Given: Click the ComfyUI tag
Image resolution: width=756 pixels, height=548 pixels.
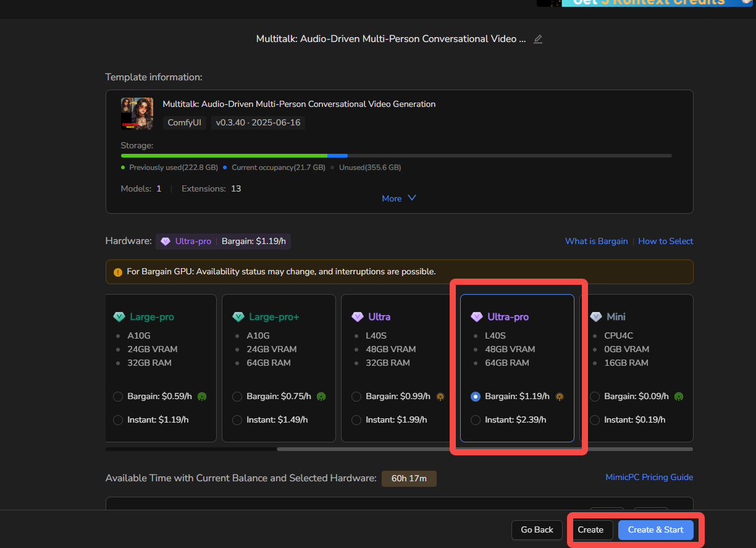Looking at the screenshot, I should (184, 122).
